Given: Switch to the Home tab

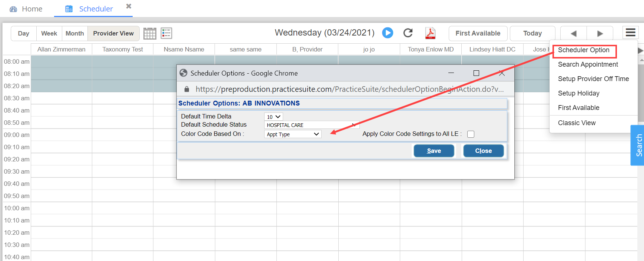Looking at the screenshot, I should pos(26,9).
